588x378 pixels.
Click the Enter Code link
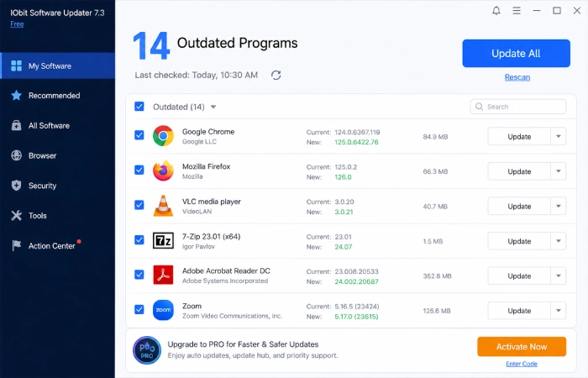point(522,364)
